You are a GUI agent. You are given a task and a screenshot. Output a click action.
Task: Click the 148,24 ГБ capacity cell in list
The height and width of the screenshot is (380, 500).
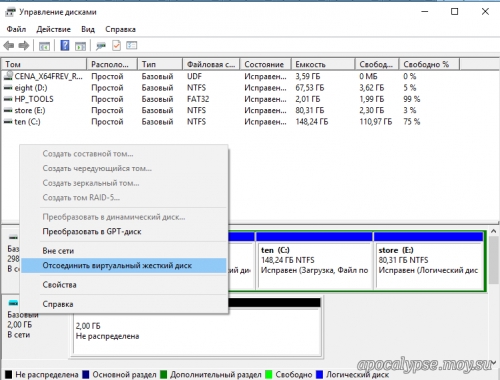coord(312,122)
